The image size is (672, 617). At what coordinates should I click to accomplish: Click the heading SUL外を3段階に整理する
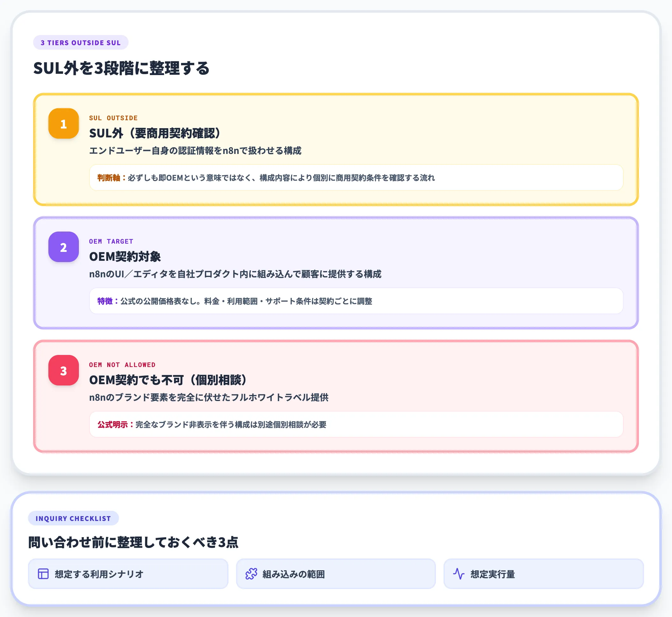(121, 68)
